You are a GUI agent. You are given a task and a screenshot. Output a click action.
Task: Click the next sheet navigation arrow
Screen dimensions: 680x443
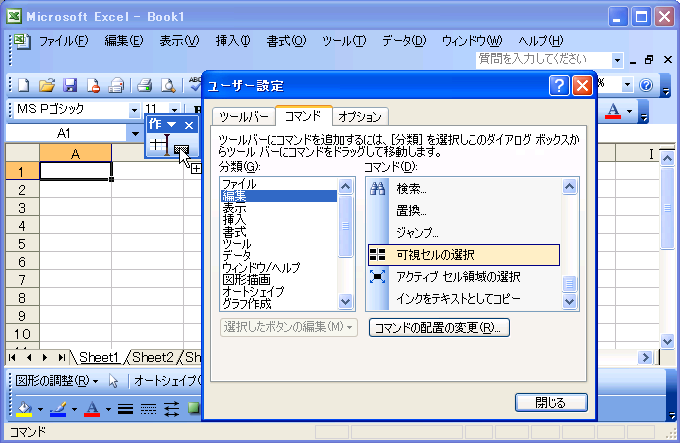(45, 358)
